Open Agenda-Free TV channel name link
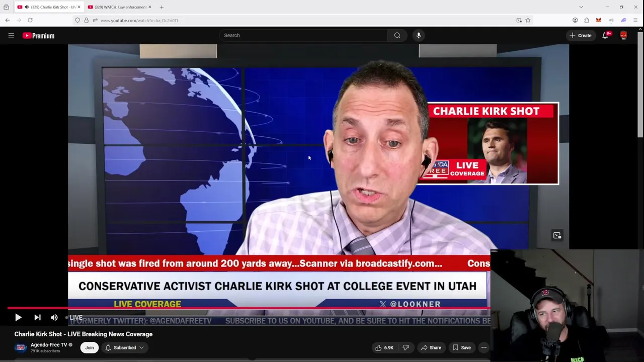Screen dimensions: 644x362 tap(49, 345)
